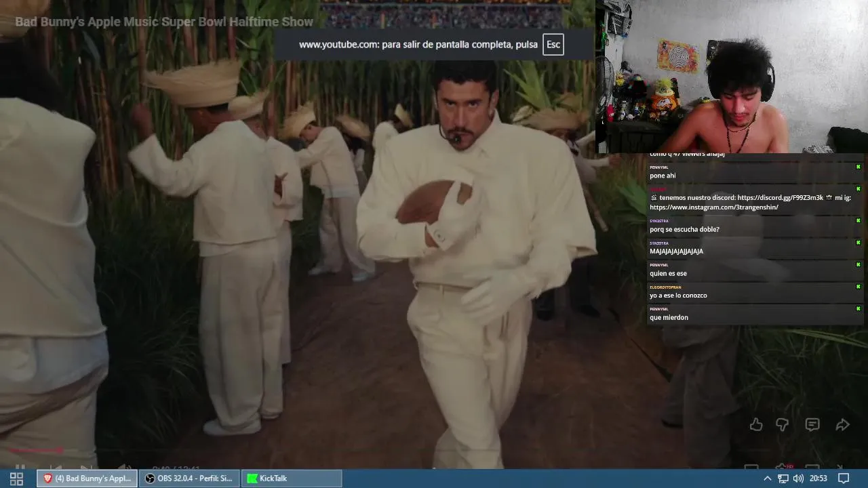
Task: Click the chat message 'pone ahi'
Action: 663,176
